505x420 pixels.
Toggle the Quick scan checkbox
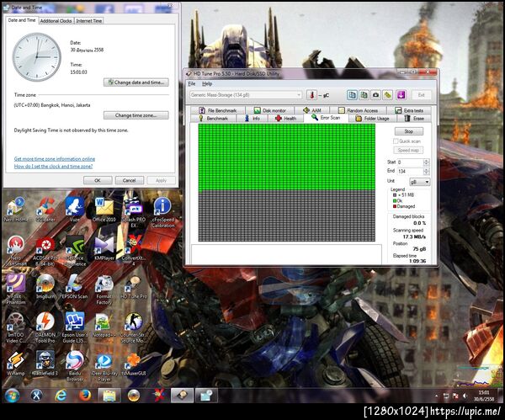[x=396, y=141]
